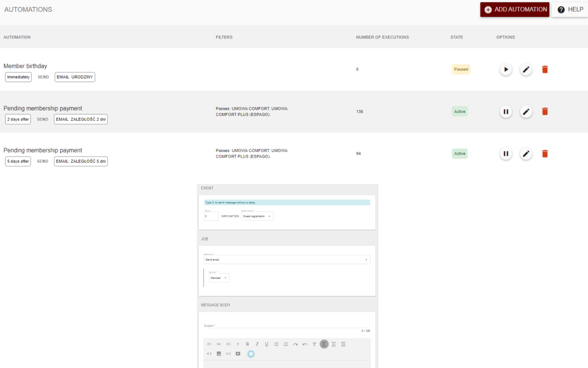Pause the 2 days after payment automation
The width and height of the screenshot is (588, 368).
(506, 112)
